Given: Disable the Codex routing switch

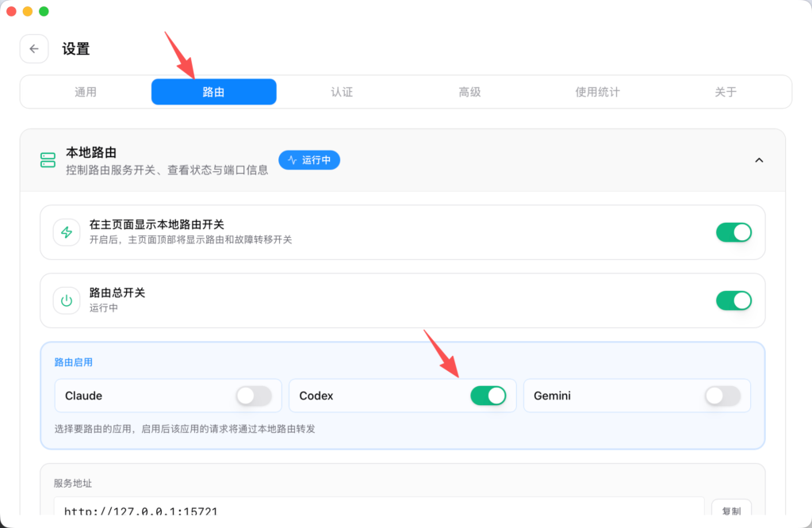Looking at the screenshot, I should tap(488, 396).
